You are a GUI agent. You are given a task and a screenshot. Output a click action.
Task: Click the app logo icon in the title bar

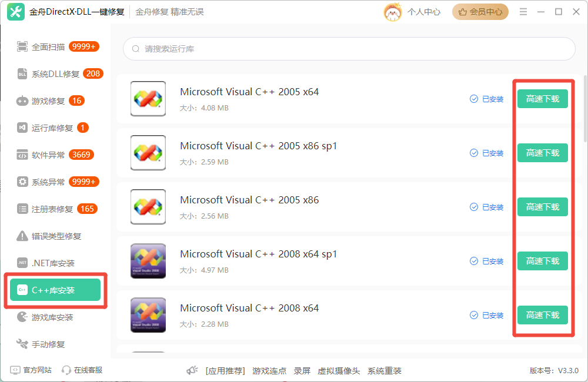tap(16, 12)
